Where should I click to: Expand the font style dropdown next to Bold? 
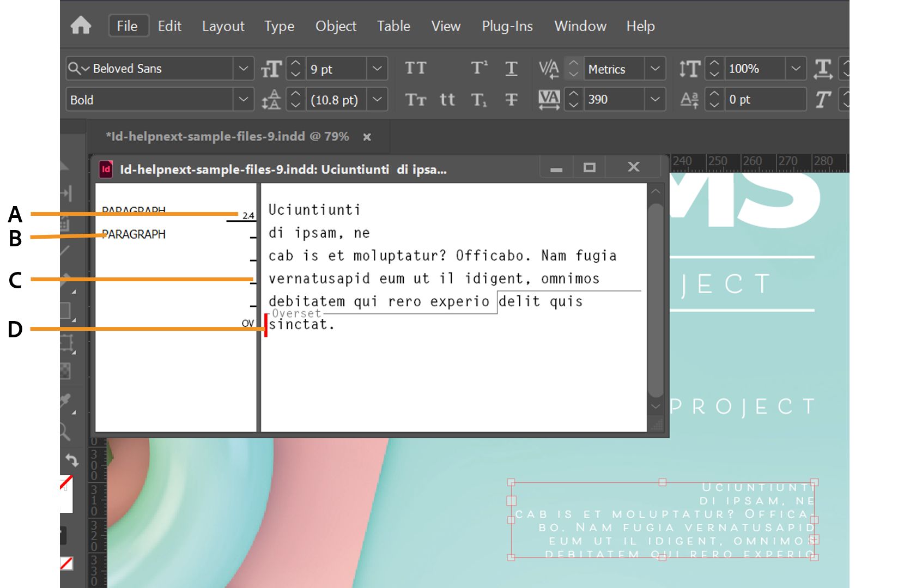pyautogui.click(x=244, y=100)
